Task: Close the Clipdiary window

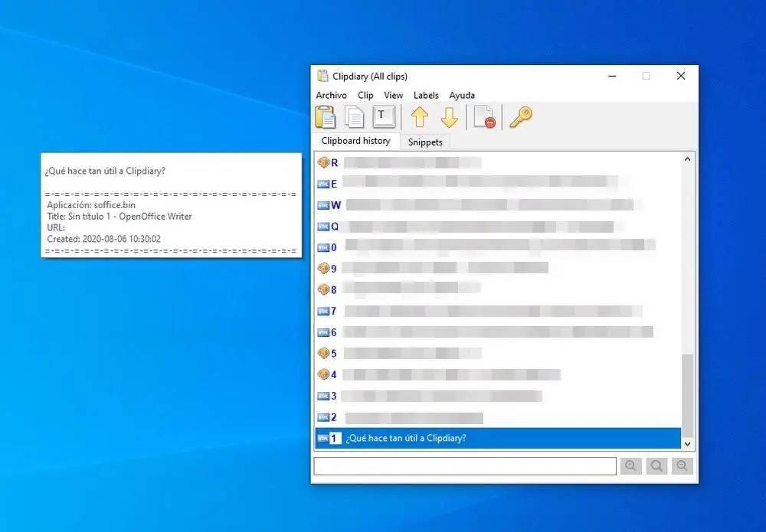Action: [681, 76]
